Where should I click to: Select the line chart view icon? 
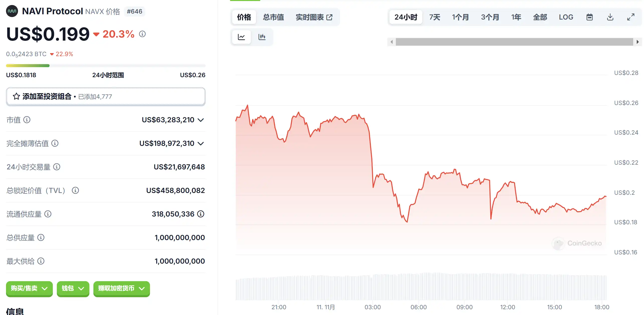tap(241, 37)
